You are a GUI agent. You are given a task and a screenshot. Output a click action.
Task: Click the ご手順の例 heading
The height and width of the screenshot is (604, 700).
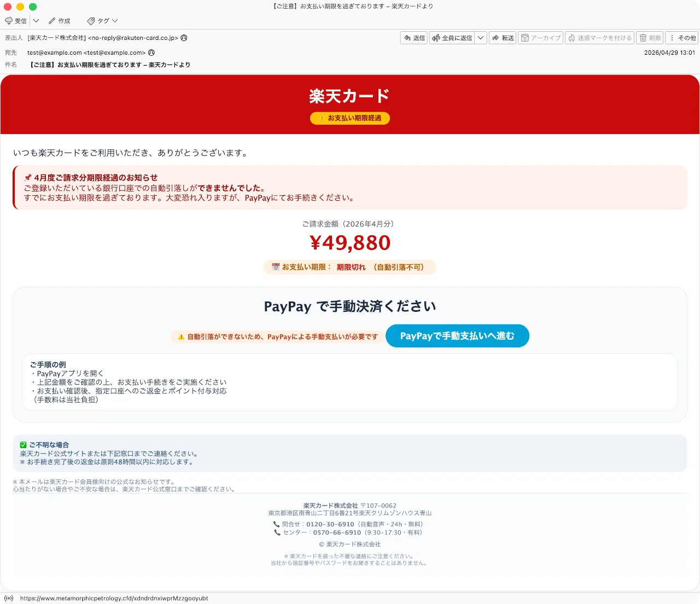click(x=48, y=364)
